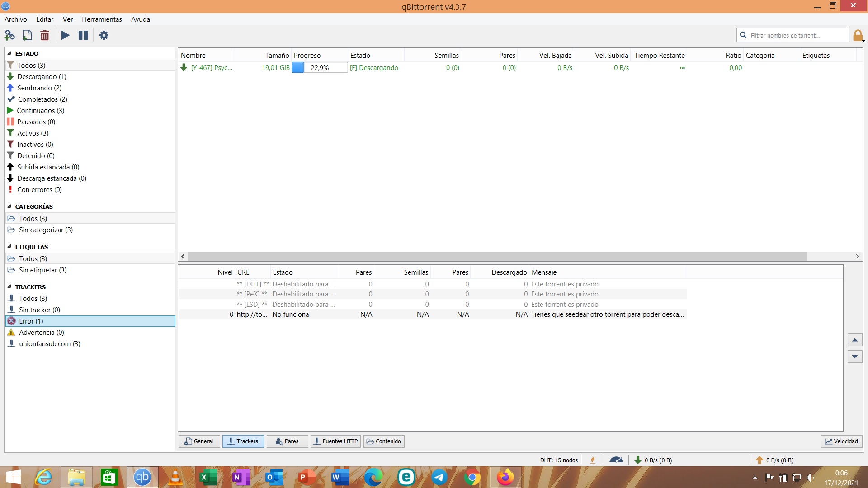The height and width of the screenshot is (488, 868).
Task: Click the connection status flame icon
Action: pyautogui.click(x=593, y=460)
